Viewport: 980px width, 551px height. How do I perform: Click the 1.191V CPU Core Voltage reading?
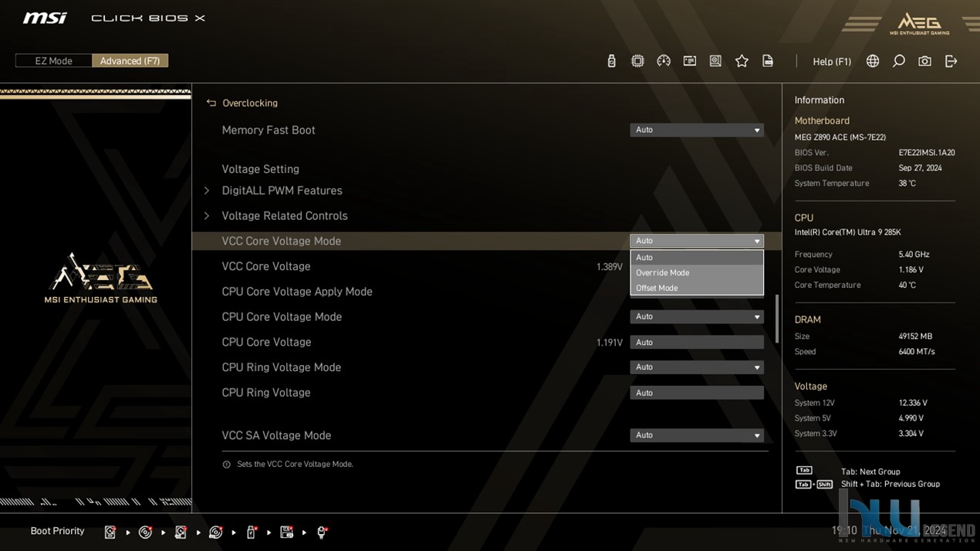[x=610, y=343]
